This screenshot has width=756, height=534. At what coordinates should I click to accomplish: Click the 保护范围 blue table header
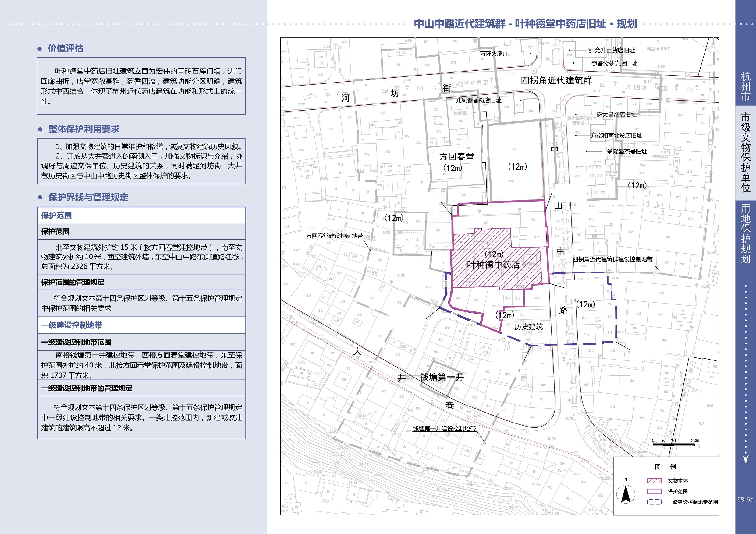(56, 215)
